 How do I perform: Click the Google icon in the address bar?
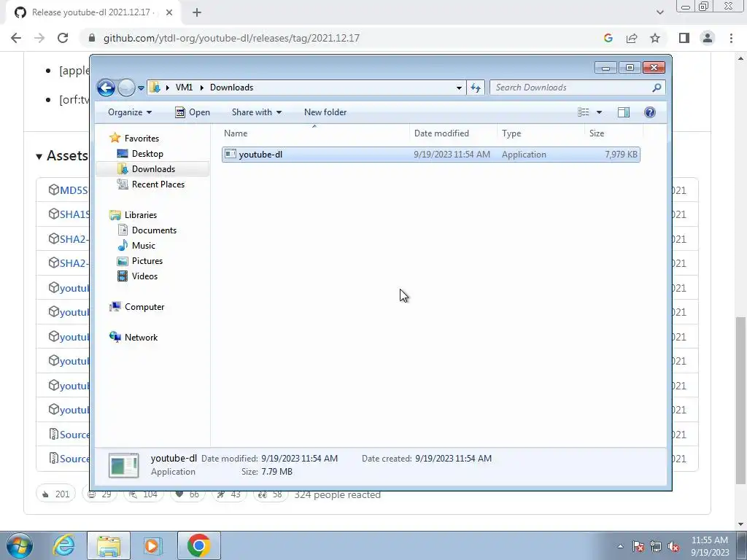tap(608, 38)
